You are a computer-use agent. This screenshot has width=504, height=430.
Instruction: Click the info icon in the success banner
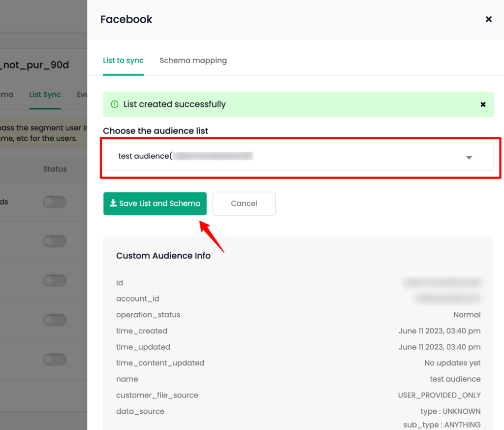click(x=114, y=104)
